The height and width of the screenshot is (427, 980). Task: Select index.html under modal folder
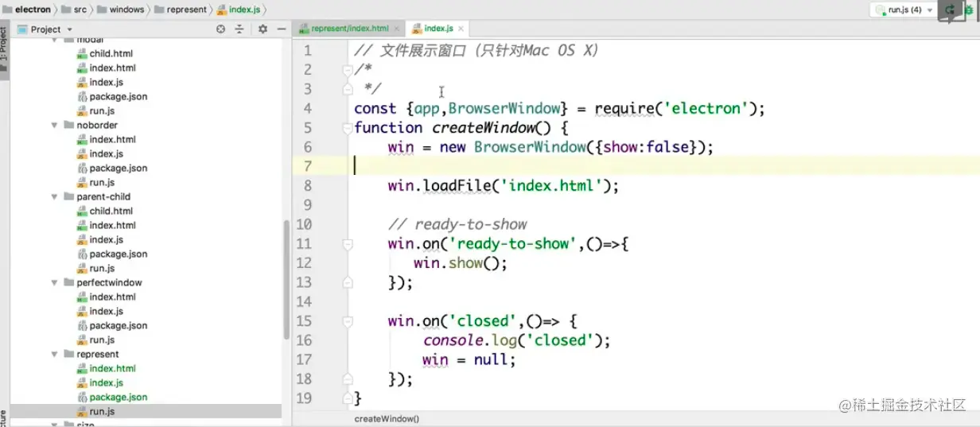point(112,68)
